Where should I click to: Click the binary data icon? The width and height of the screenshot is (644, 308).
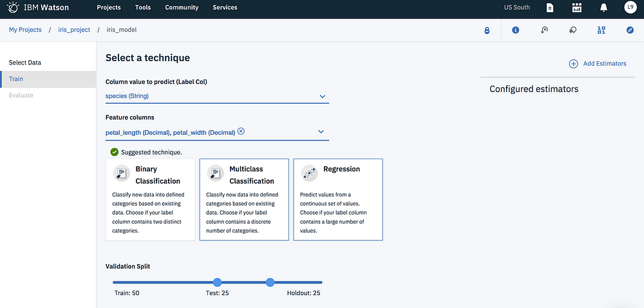601,30
